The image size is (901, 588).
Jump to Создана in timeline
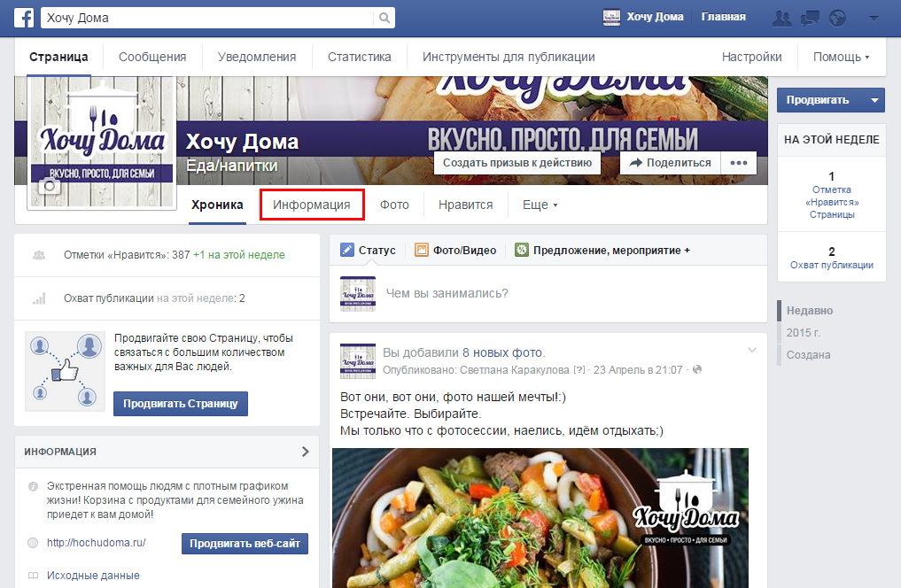(x=808, y=355)
